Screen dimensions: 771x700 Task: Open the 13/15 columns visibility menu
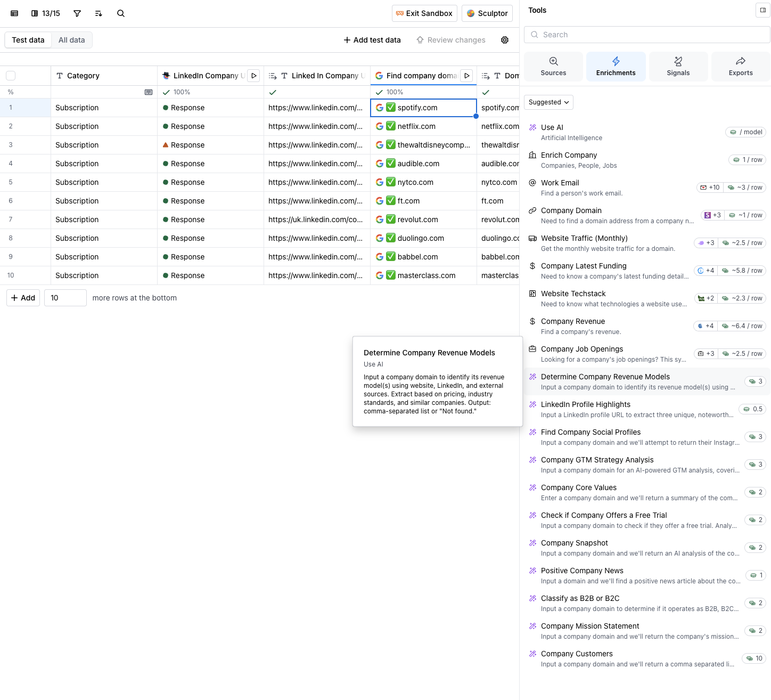coord(46,13)
